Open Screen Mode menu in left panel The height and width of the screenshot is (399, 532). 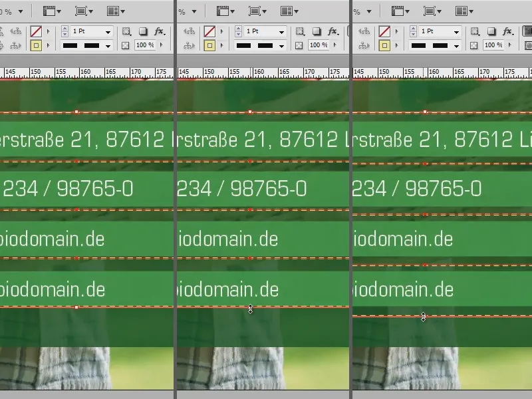(84, 11)
